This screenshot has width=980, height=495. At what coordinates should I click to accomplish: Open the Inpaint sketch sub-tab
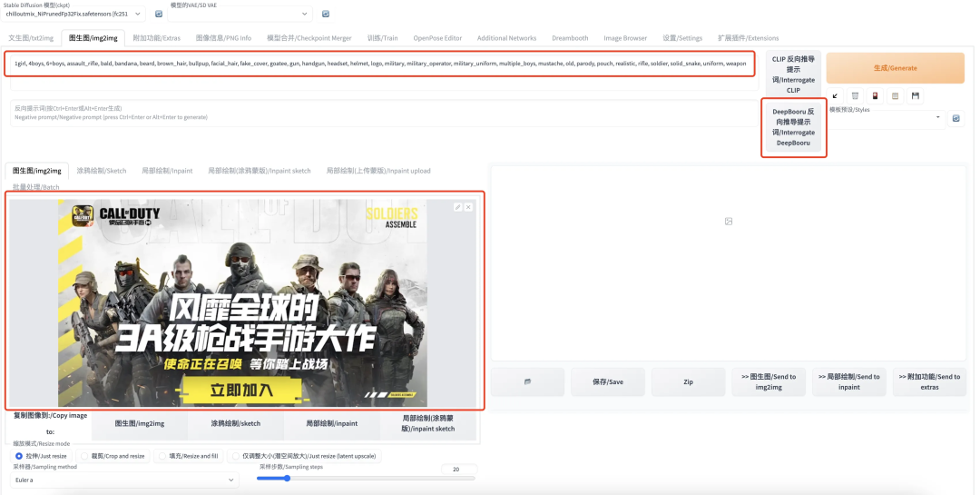(260, 170)
